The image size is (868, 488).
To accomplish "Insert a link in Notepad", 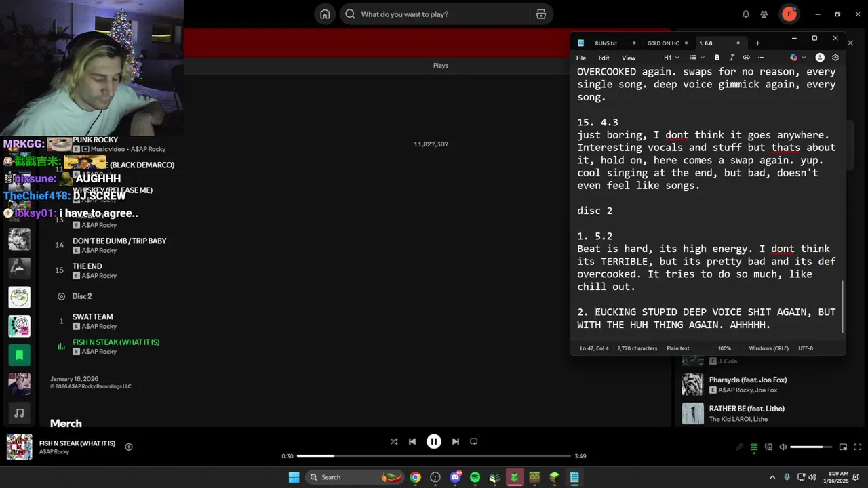I will (x=746, y=58).
